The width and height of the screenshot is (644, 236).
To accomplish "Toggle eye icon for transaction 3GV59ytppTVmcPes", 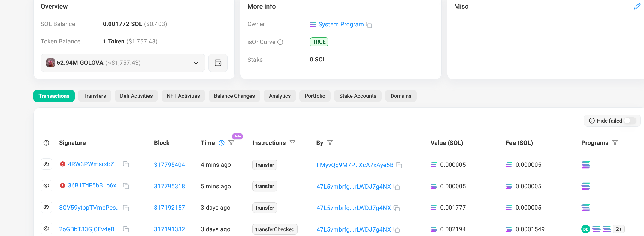I will 47,207.
